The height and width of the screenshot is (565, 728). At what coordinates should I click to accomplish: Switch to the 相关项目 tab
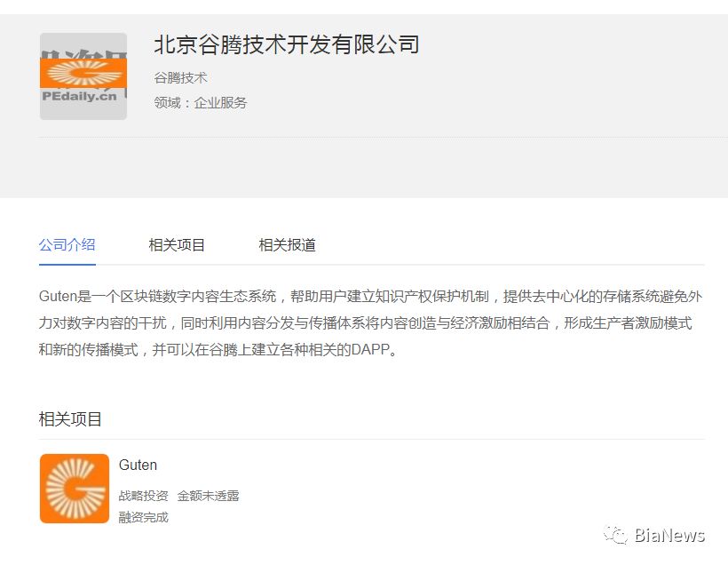[x=177, y=244]
